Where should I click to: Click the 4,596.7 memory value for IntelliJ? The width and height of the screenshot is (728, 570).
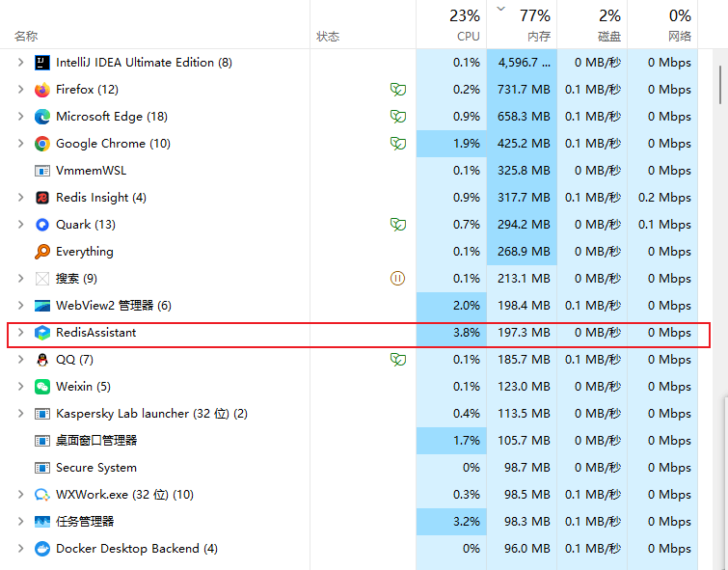525,63
